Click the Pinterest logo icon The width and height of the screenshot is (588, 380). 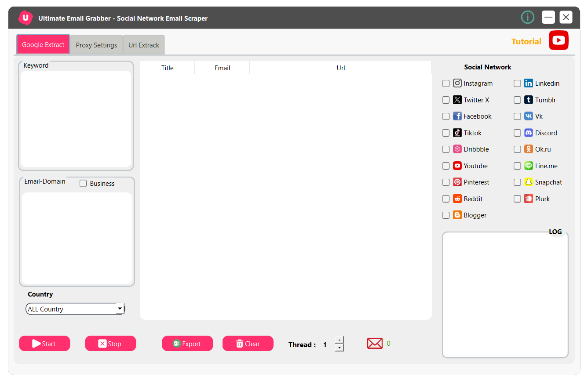[457, 182]
